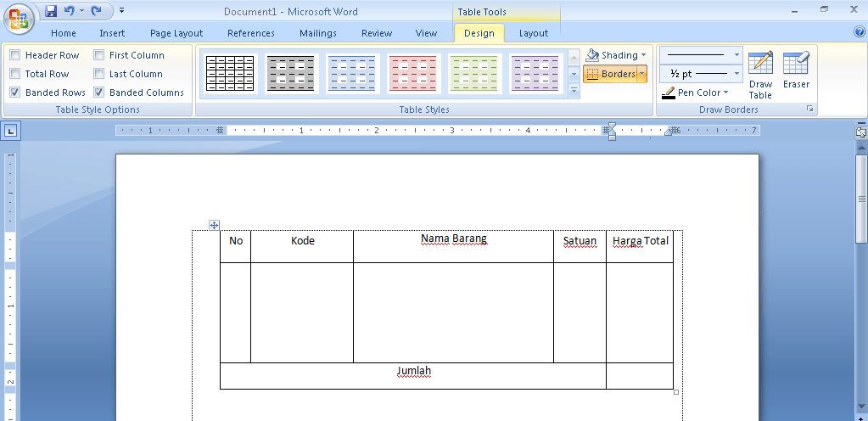This screenshot has height=421, width=868.
Task: Open the Shading color dropdown
Action: click(643, 55)
